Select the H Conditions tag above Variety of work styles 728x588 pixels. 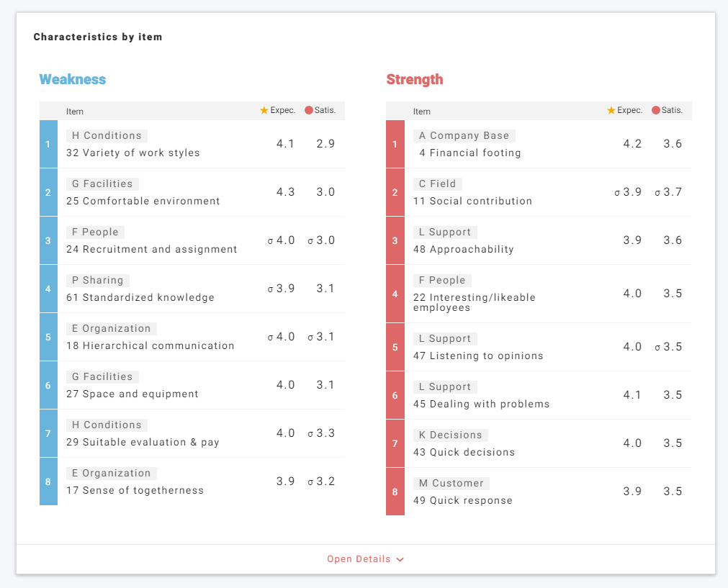click(x=107, y=136)
